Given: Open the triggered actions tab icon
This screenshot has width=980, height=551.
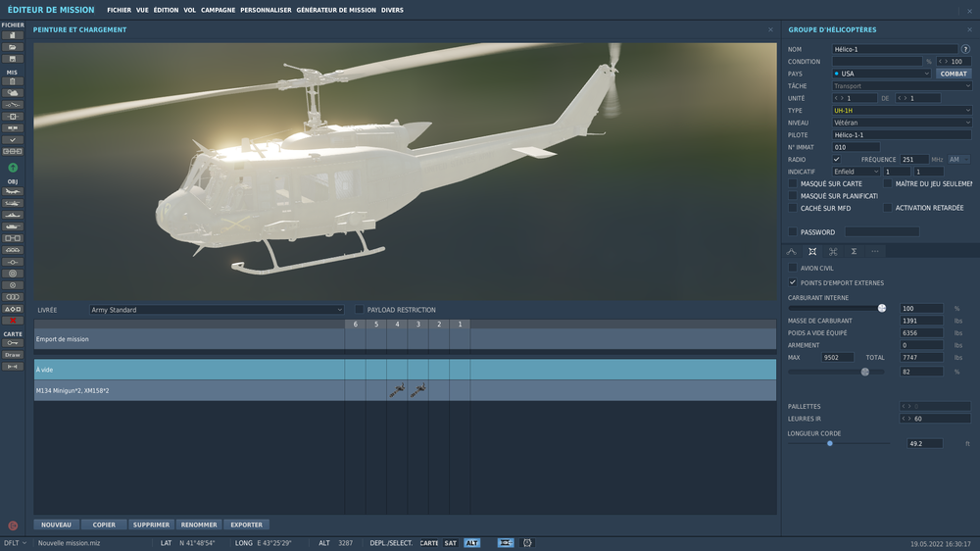Looking at the screenshot, I should [833, 251].
